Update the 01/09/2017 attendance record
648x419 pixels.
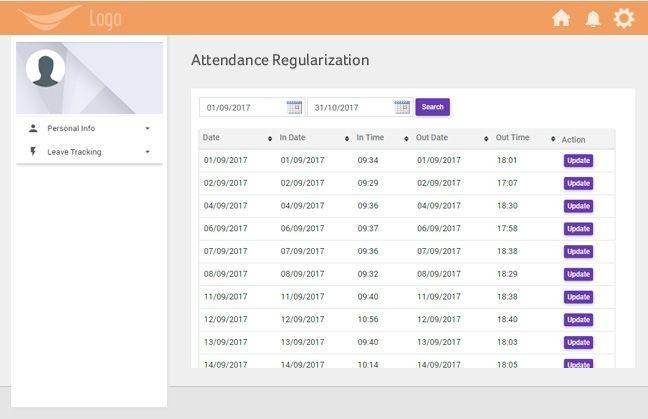(x=578, y=160)
